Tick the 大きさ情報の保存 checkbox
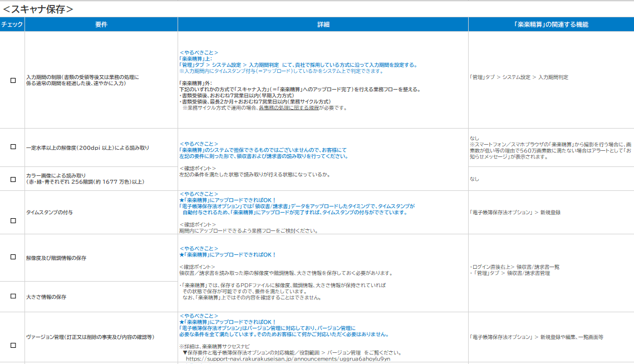 click(x=13, y=296)
